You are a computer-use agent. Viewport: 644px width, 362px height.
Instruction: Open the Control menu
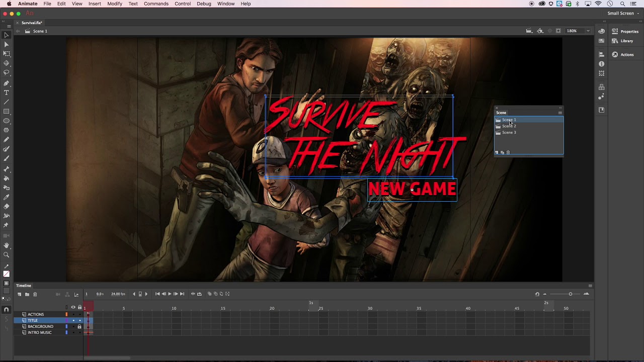click(x=183, y=4)
